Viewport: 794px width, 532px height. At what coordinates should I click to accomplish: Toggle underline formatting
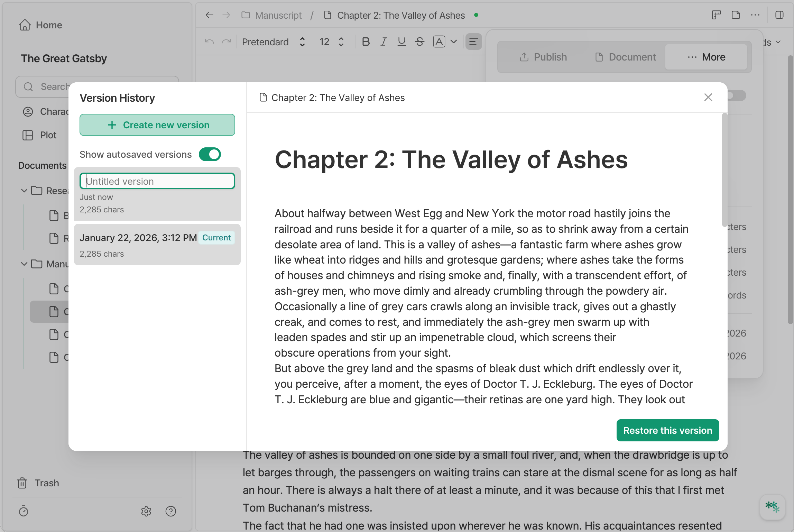[x=401, y=42]
